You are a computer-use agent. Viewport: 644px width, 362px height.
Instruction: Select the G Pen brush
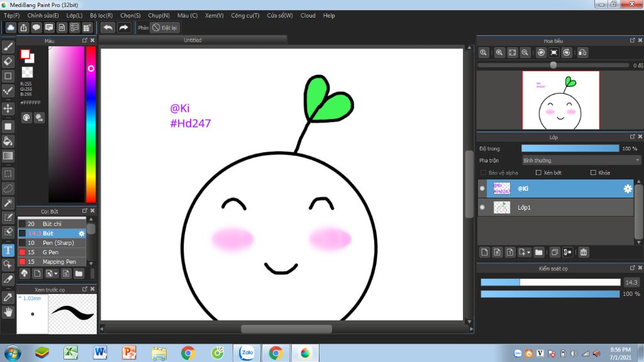click(x=52, y=252)
